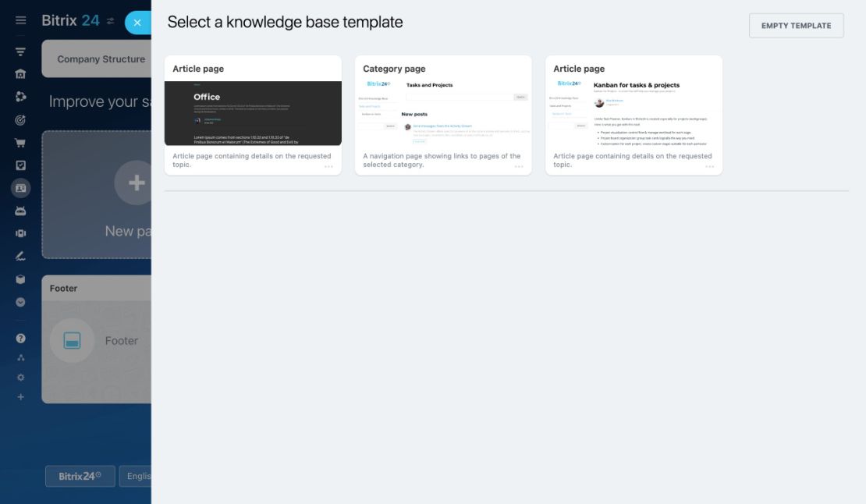The image size is (866, 504).
Task: Select the dark Office Article page template
Action: (253, 113)
